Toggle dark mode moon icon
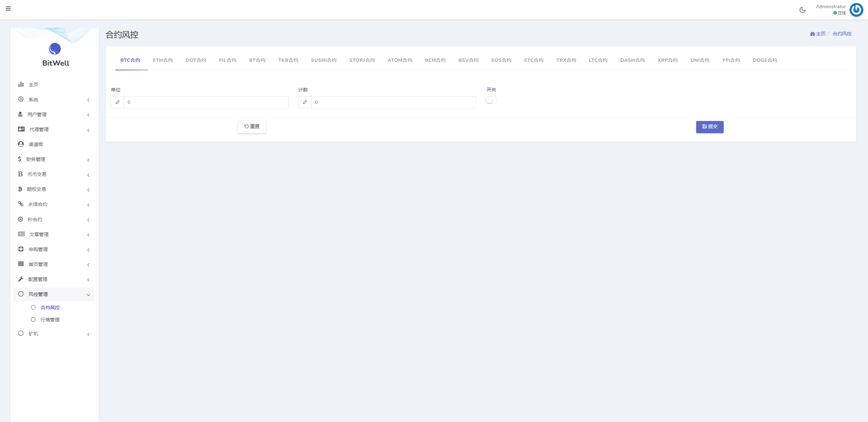Image resolution: width=868 pixels, height=422 pixels. (802, 10)
